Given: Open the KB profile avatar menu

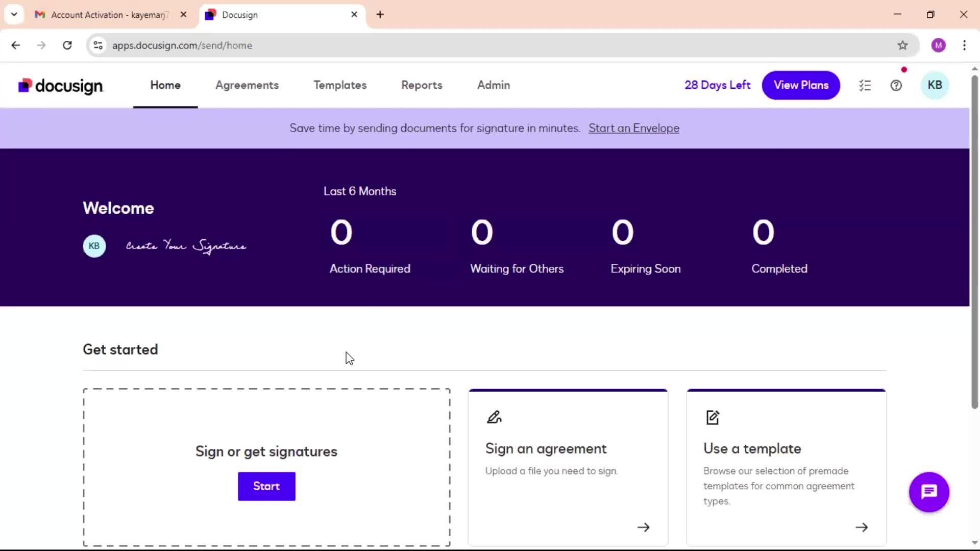Looking at the screenshot, I should point(935,85).
